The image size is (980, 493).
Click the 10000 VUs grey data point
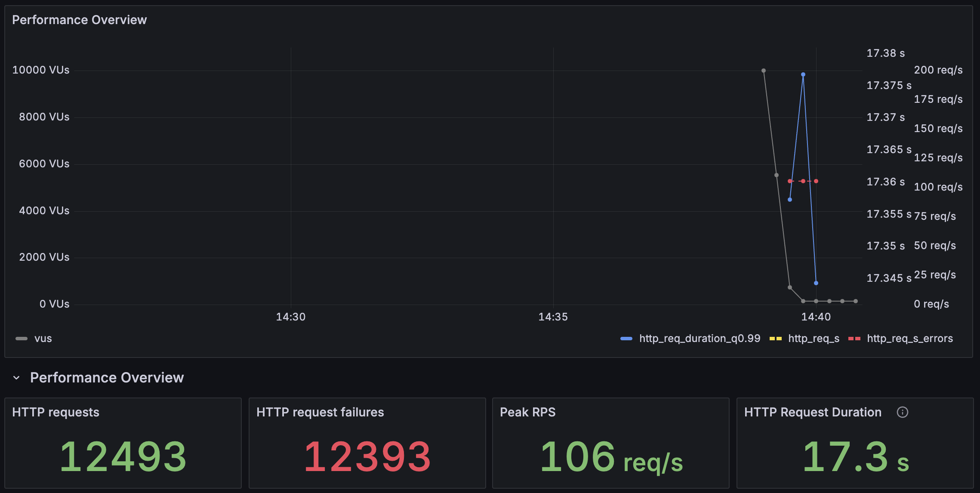pos(764,71)
